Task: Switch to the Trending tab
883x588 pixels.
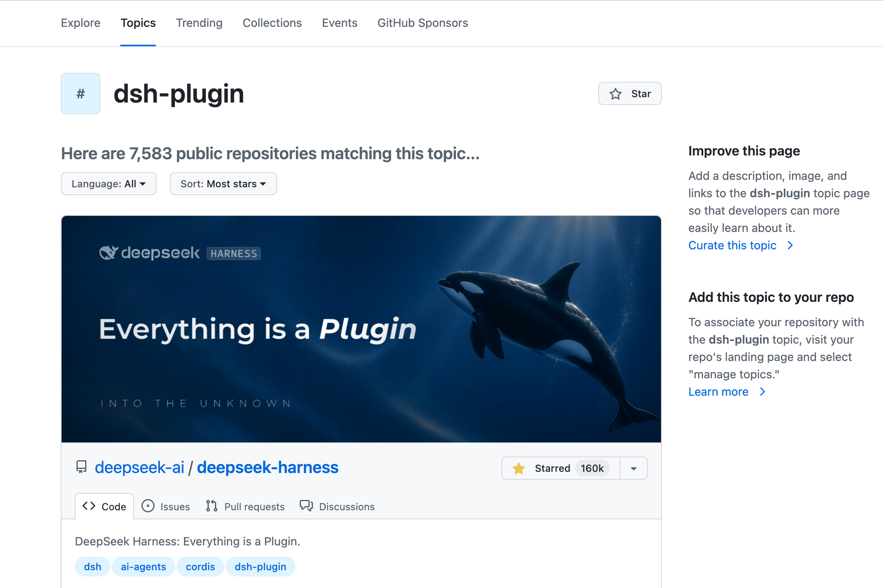Action: tap(199, 23)
